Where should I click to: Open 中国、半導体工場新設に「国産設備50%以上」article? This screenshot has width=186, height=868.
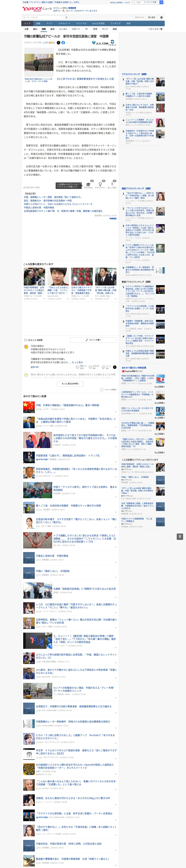point(68,405)
